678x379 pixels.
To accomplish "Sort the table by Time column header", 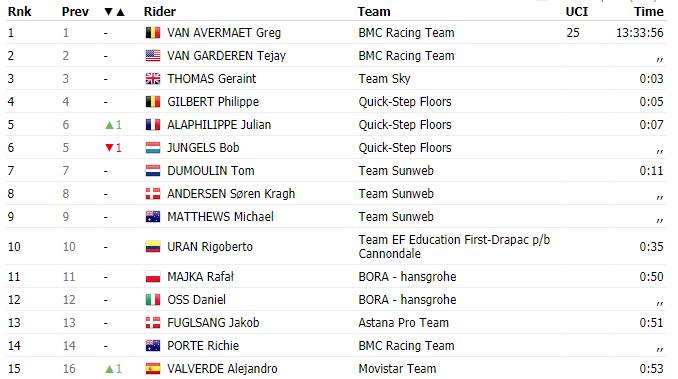I will click(649, 12).
